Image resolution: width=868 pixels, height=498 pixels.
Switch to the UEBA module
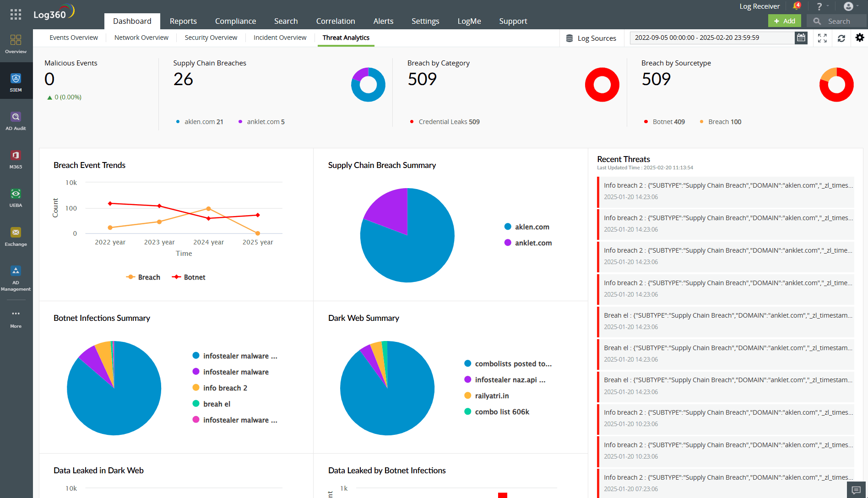coord(16,197)
